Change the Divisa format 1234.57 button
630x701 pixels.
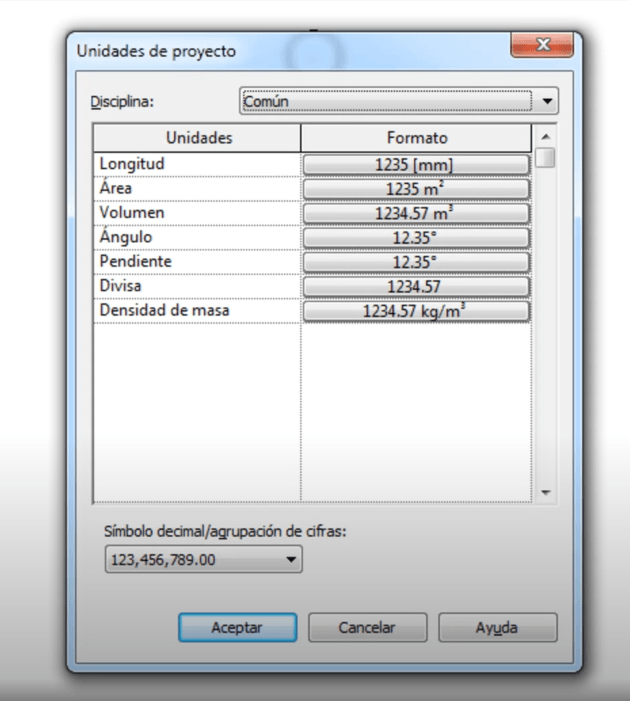pyautogui.click(x=415, y=287)
